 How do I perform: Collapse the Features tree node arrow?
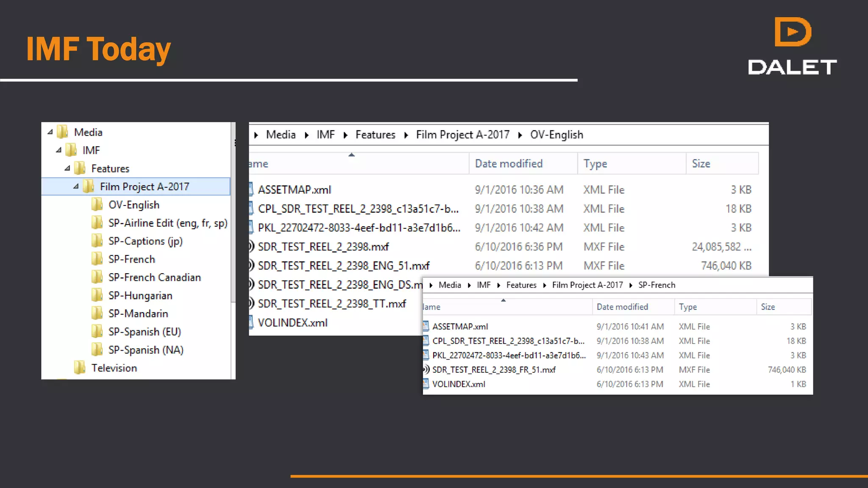coord(67,168)
